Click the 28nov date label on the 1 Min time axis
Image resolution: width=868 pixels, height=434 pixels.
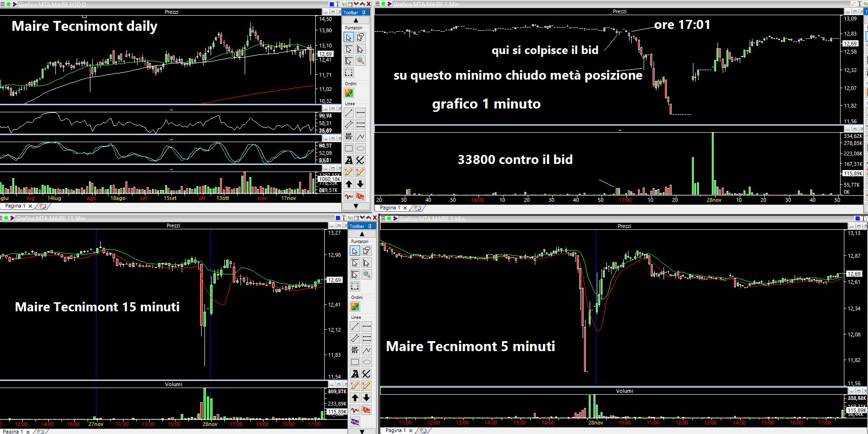point(714,200)
